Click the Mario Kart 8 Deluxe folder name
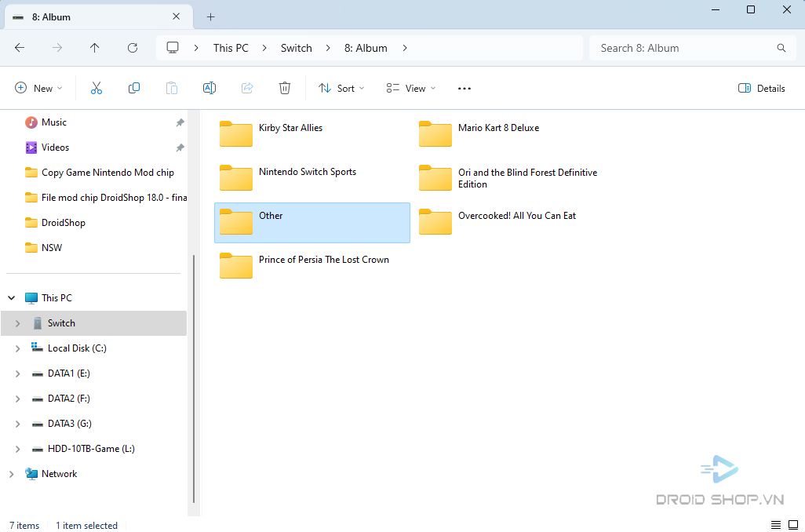805x532 pixels. 498,128
